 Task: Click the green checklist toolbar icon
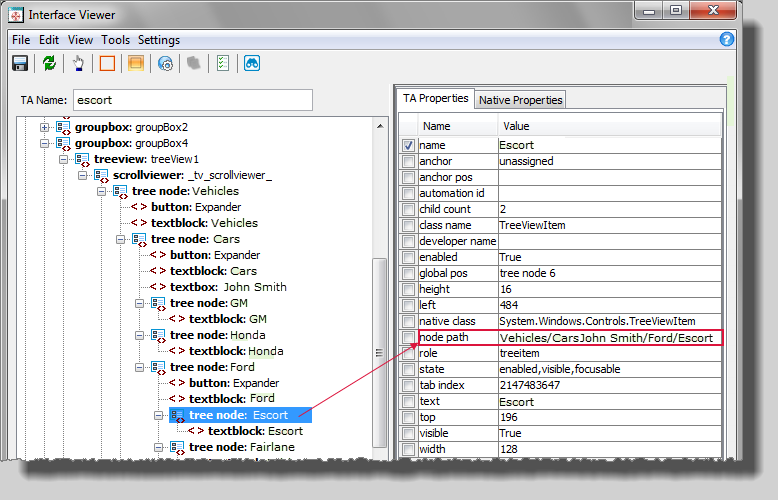tap(223, 63)
